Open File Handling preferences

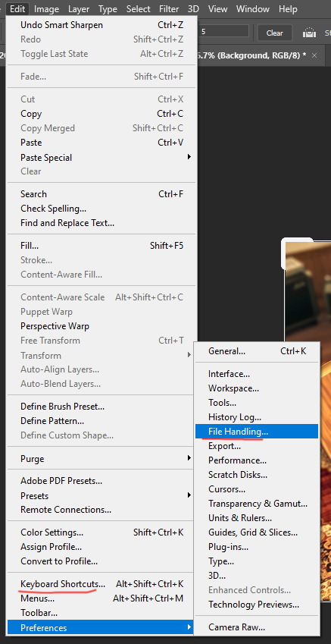[257, 432]
